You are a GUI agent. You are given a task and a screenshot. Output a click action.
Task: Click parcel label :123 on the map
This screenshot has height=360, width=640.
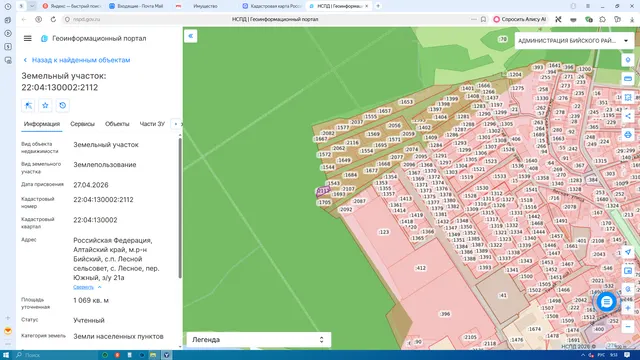tap(384, 232)
